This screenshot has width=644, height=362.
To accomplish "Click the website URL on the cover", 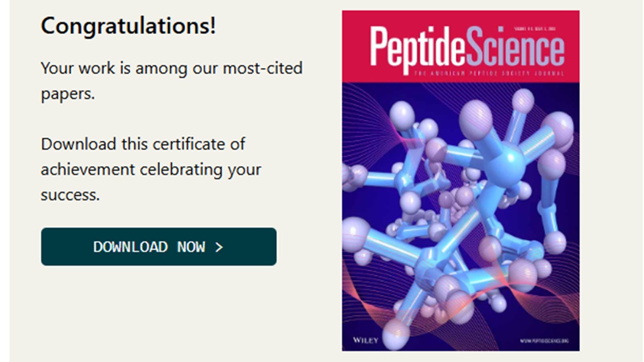I will pyautogui.click(x=545, y=341).
